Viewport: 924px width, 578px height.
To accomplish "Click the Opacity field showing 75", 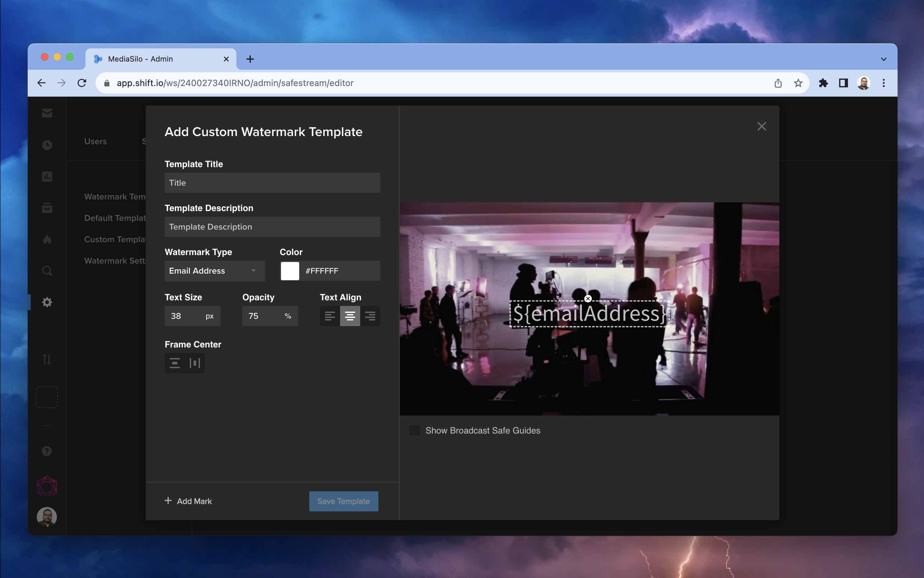I will point(270,316).
